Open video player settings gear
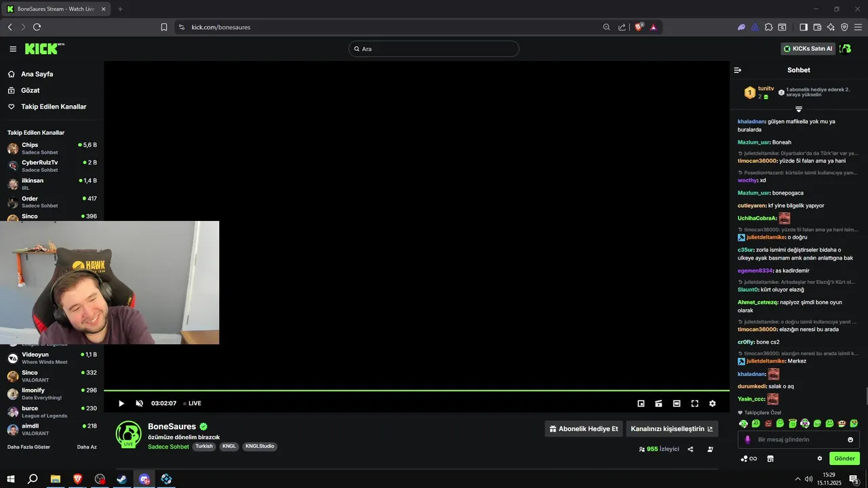 coord(712,403)
